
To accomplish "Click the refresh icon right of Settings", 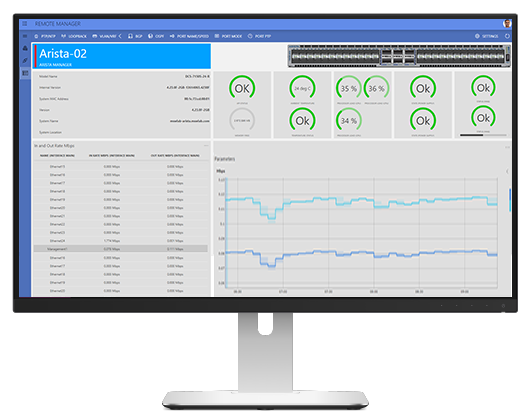I will click(507, 36).
